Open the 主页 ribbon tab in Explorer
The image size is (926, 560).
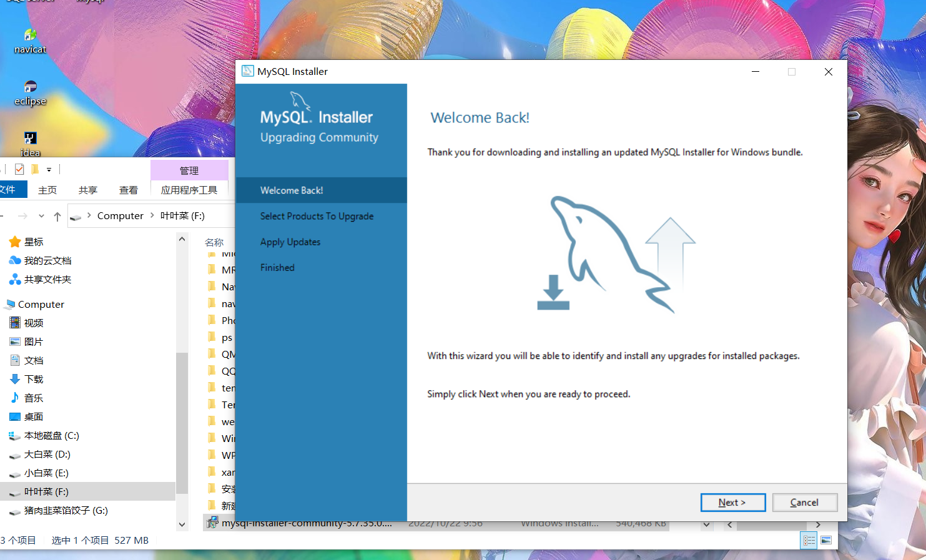pyautogui.click(x=47, y=190)
